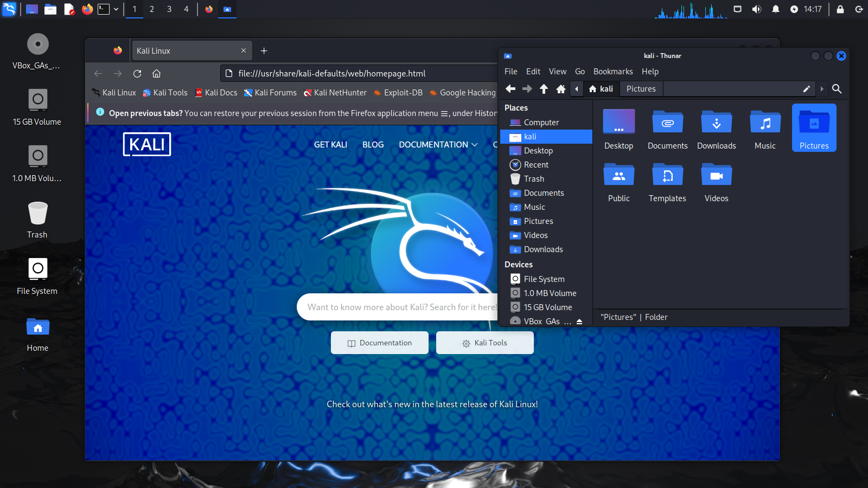This screenshot has width=868, height=488.
Task: Select the VBox_GAs desktop disc icon
Action: pyautogui.click(x=37, y=52)
